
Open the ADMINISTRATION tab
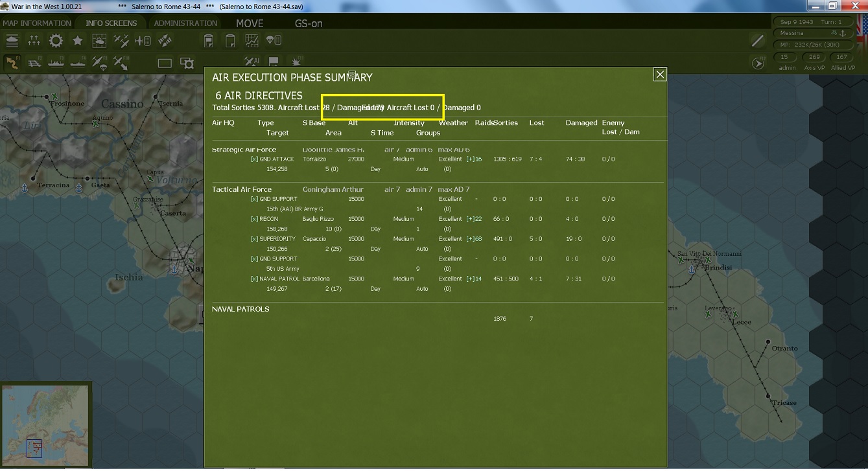(185, 23)
